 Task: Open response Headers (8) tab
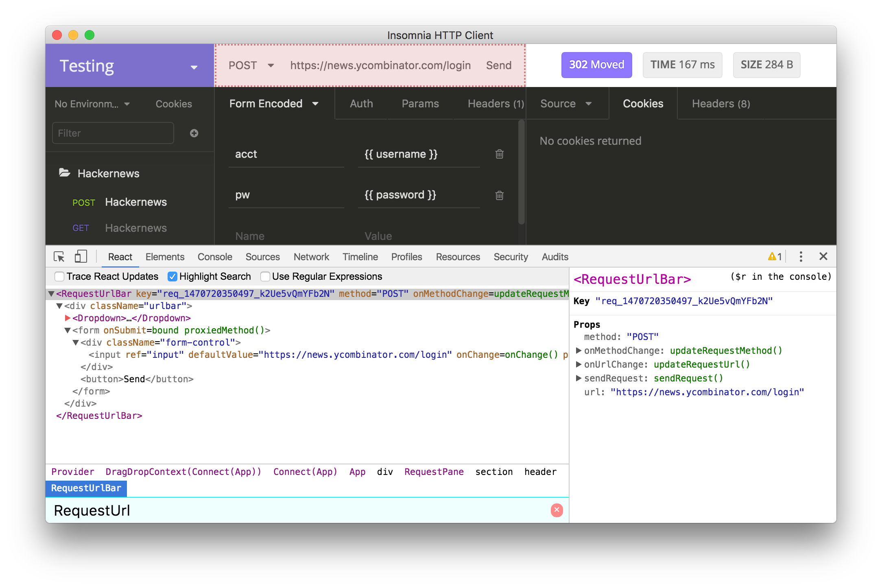pos(721,104)
